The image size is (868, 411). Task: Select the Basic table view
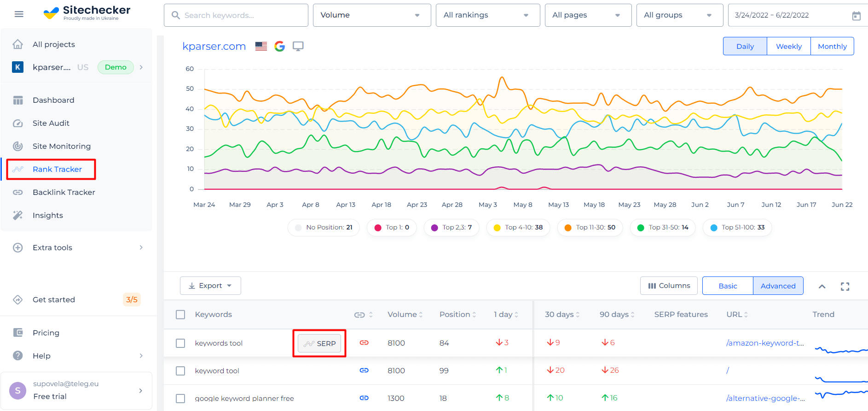point(728,286)
